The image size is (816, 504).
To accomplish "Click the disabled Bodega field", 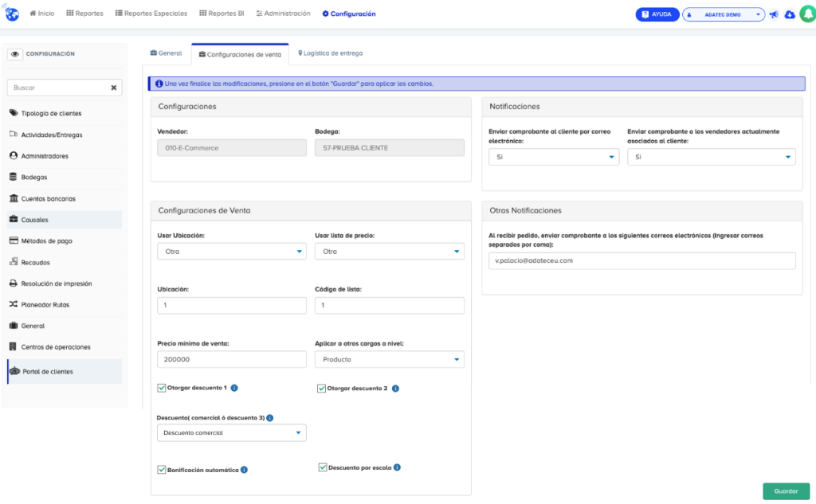I will (x=389, y=148).
